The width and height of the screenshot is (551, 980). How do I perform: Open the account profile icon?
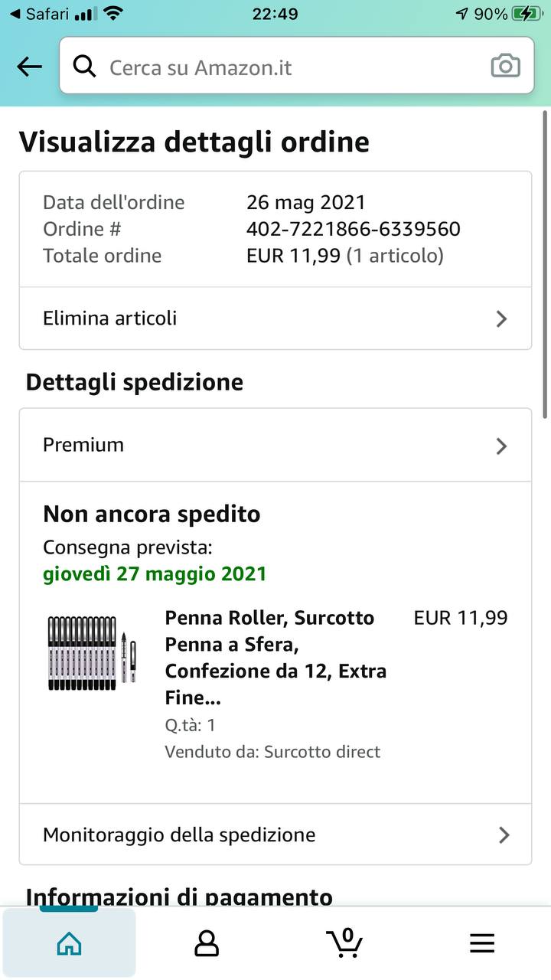pyautogui.click(x=207, y=943)
